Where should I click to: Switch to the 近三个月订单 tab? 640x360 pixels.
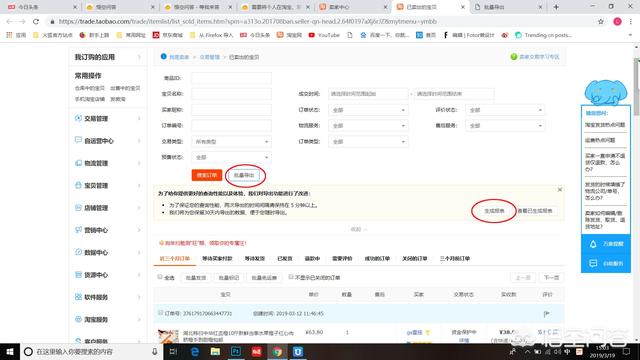click(x=175, y=258)
